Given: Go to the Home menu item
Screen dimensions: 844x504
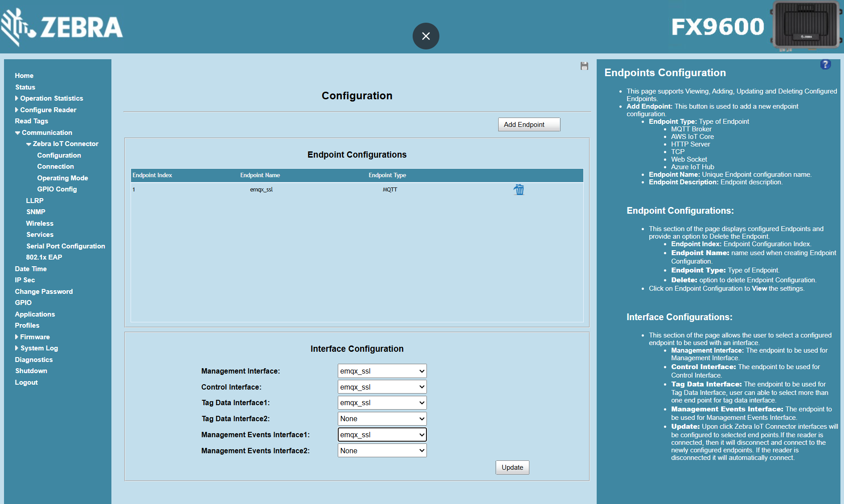Looking at the screenshot, I should click(24, 76).
